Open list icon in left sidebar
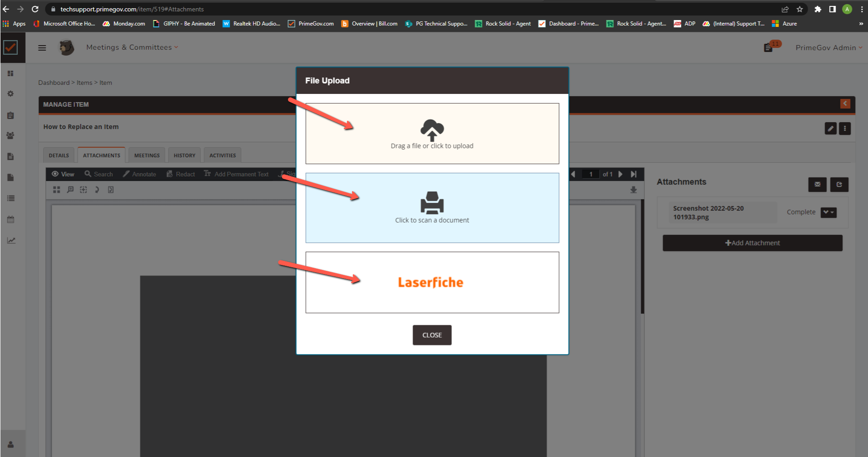This screenshot has height=457, width=868. tap(11, 198)
